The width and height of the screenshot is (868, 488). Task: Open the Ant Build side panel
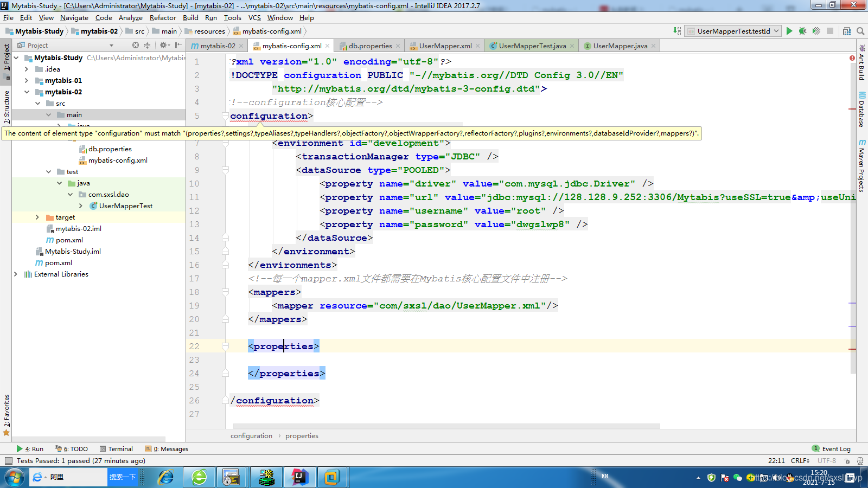[x=862, y=62]
